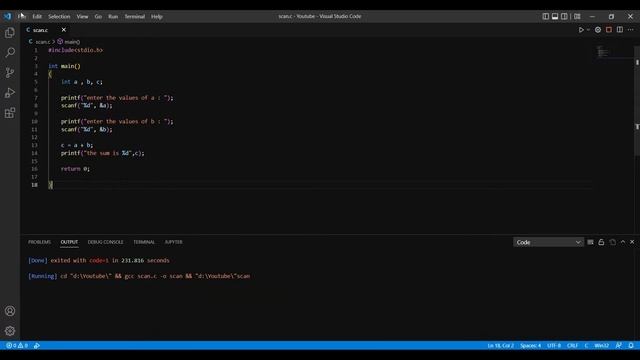Switch to the Output panel tab
Image resolution: width=640 pixels, height=360 pixels.
pyautogui.click(x=69, y=242)
